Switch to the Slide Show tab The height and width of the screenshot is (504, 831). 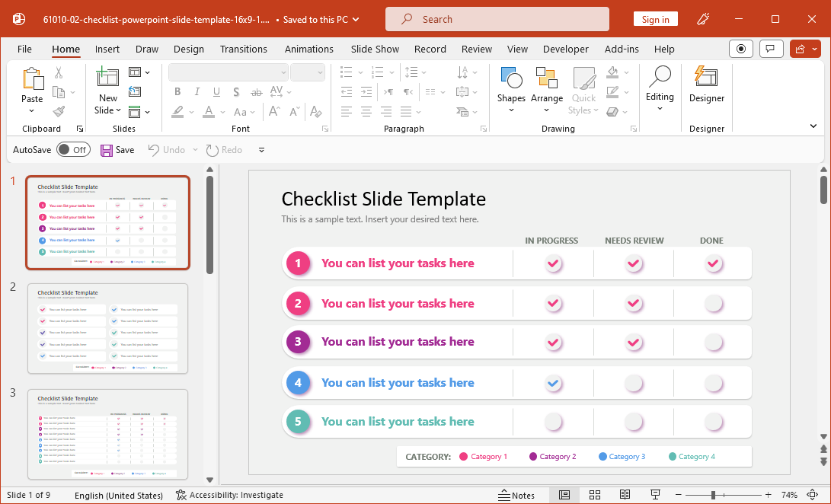pos(375,49)
